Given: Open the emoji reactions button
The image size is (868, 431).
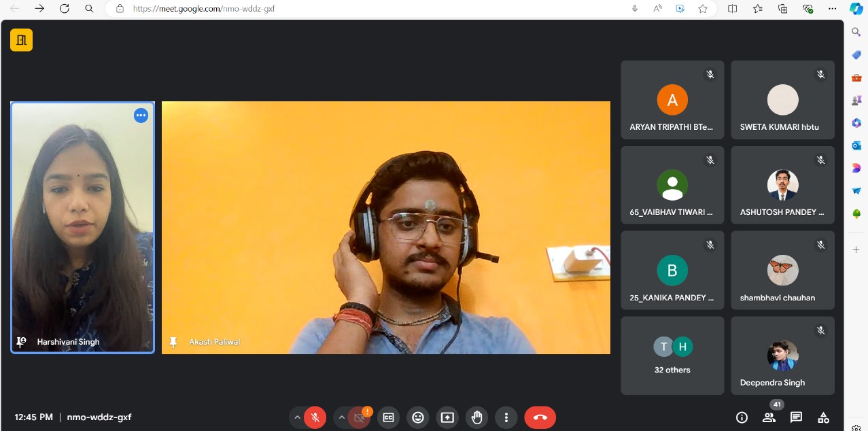Looking at the screenshot, I should click(x=418, y=417).
